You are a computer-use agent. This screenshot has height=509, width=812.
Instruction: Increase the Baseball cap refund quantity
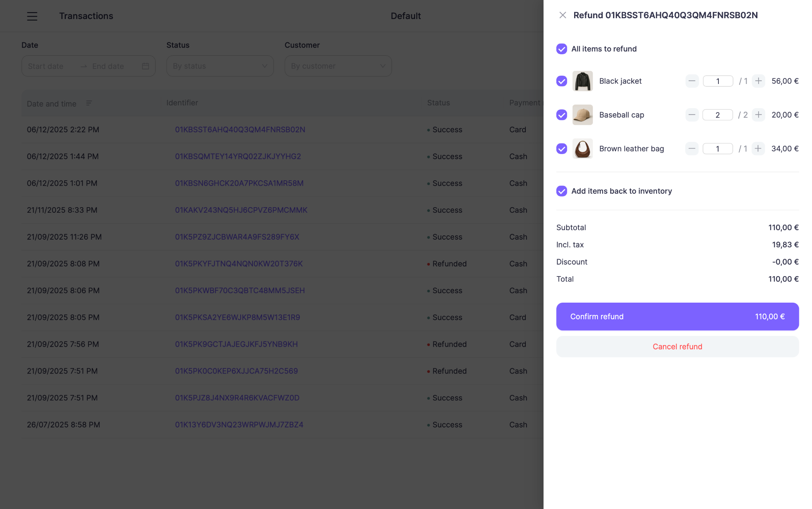tap(758, 114)
